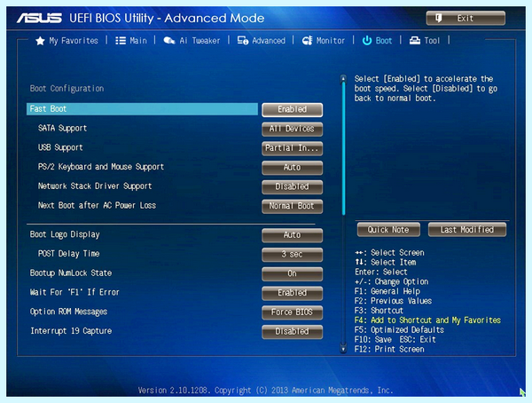
Task: Click the exit door icon
Action: [438, 18]
